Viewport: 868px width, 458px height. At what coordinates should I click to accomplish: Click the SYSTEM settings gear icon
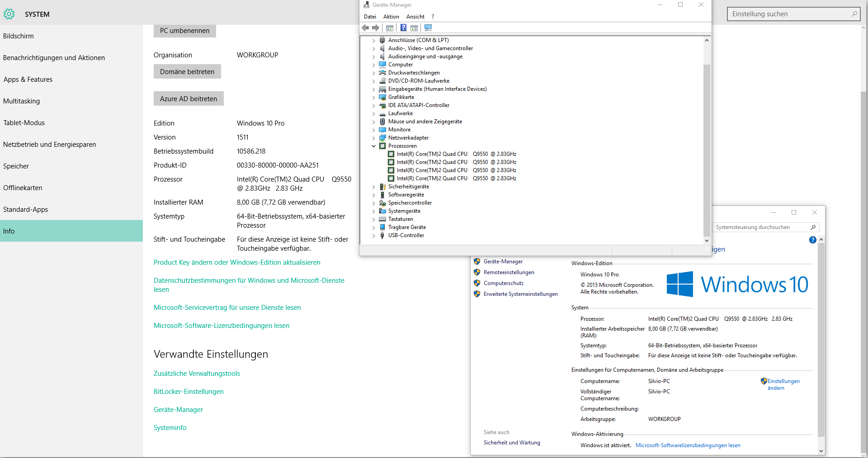tap(9, 14)
